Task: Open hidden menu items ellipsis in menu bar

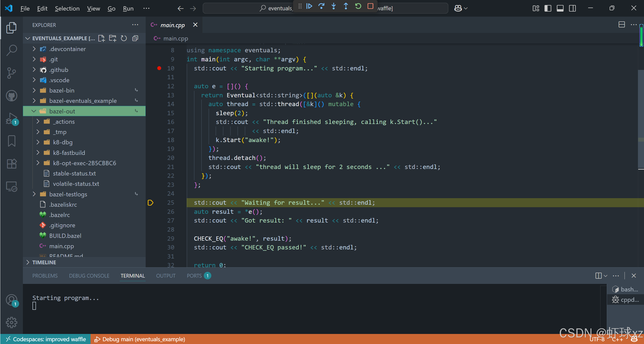Action: click(146, 8)
